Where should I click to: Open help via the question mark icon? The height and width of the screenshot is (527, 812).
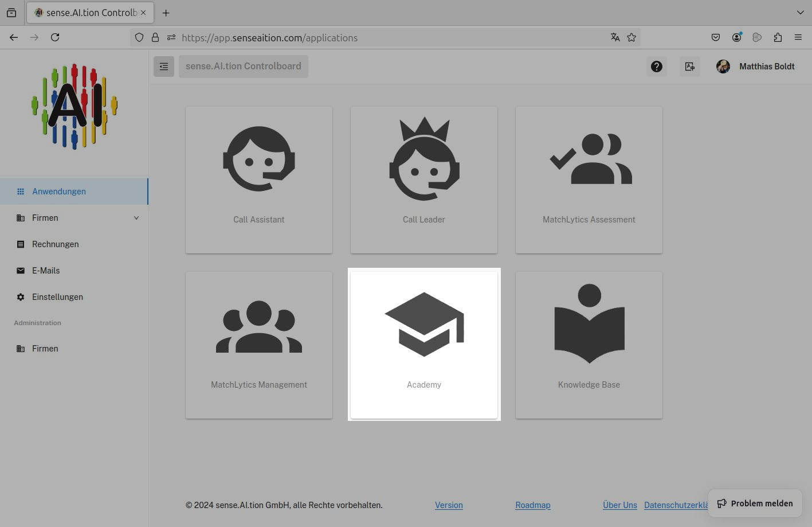pyautogui.click(x=657, y=67)
